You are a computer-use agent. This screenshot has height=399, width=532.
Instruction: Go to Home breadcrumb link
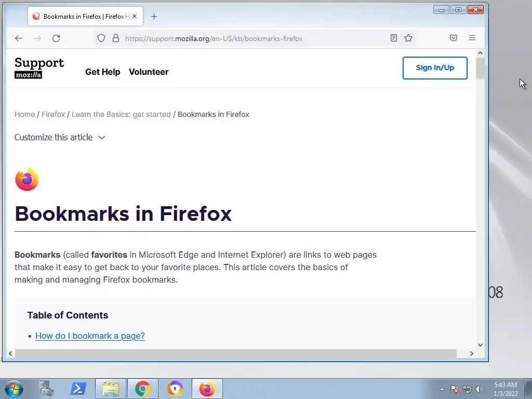pyautogui.click(x=24, y=114)
